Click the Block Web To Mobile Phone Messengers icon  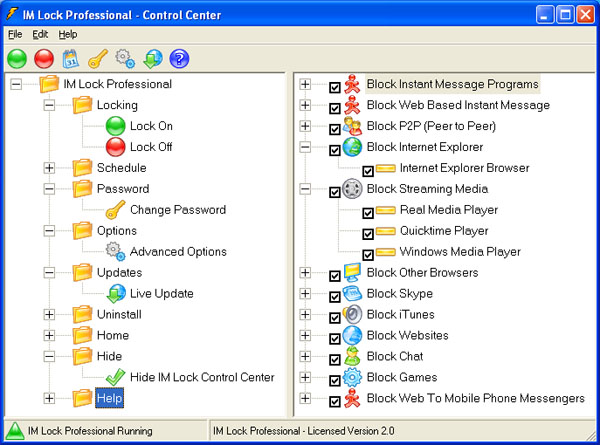(x=352, y=398)
